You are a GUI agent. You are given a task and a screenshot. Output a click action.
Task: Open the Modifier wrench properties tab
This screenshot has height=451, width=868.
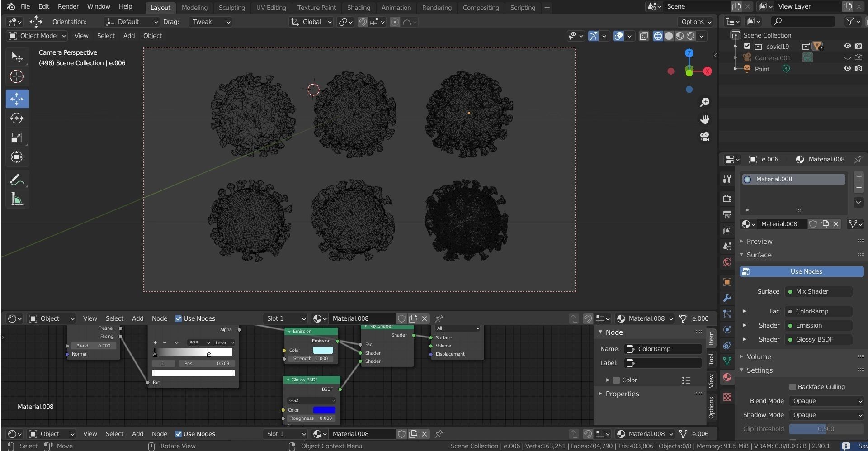(727, 298)
